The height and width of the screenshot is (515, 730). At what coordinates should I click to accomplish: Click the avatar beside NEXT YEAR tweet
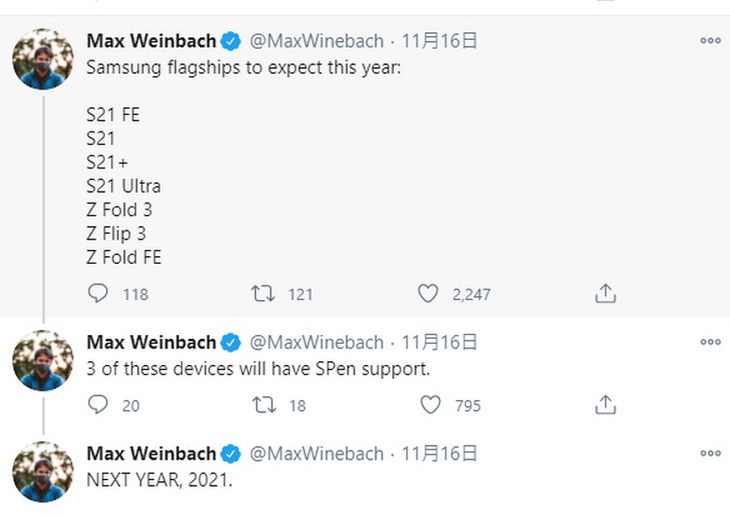43,471
